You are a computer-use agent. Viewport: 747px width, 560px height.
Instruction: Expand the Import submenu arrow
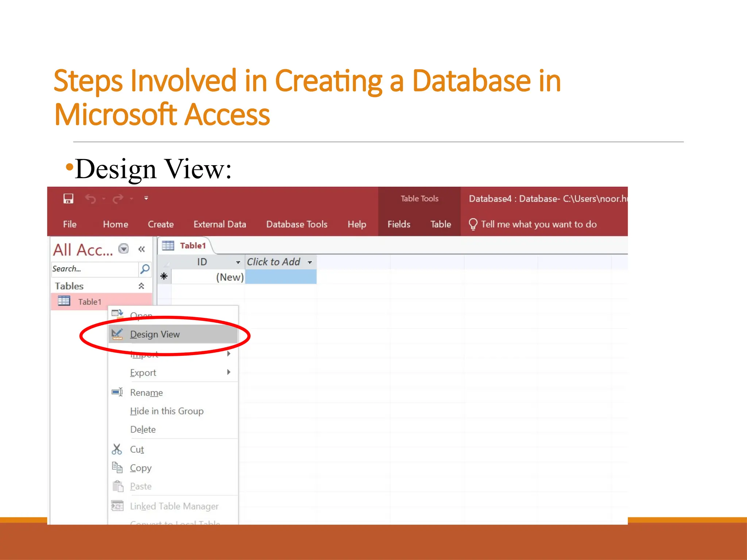[229, 354]
